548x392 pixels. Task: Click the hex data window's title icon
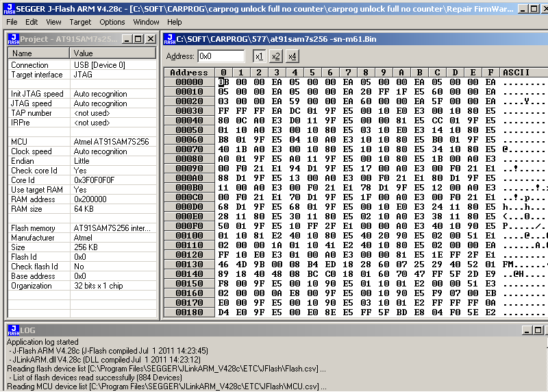[169, 39]
